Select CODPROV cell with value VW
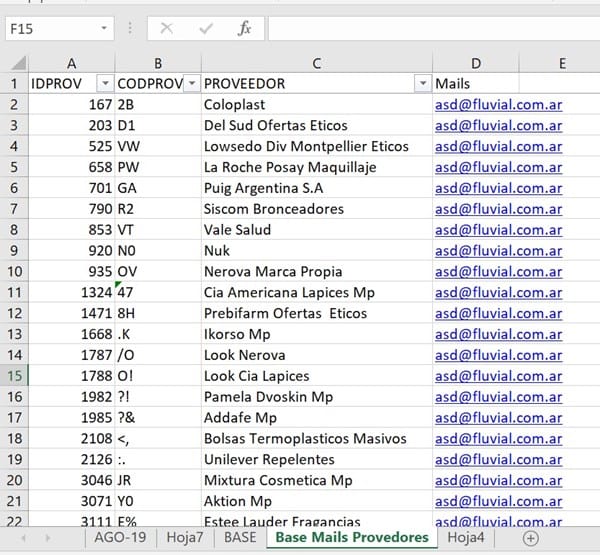Viewport: 600px width, 555px height. click(158, 147)
